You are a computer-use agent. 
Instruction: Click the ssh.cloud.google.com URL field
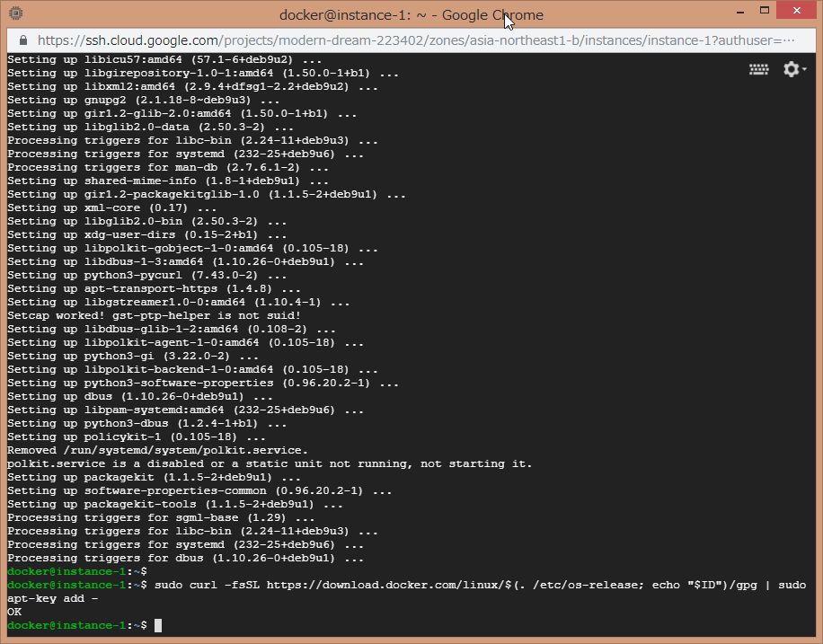(416, 40)
